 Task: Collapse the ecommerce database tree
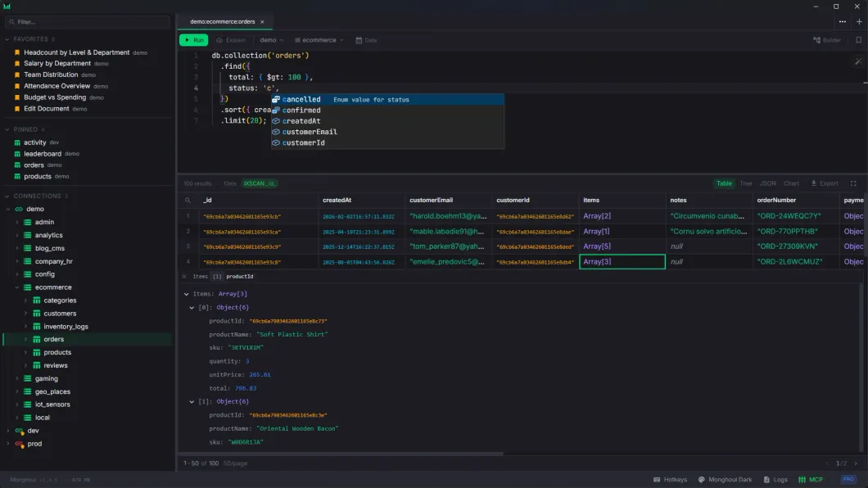pos(18,287)
